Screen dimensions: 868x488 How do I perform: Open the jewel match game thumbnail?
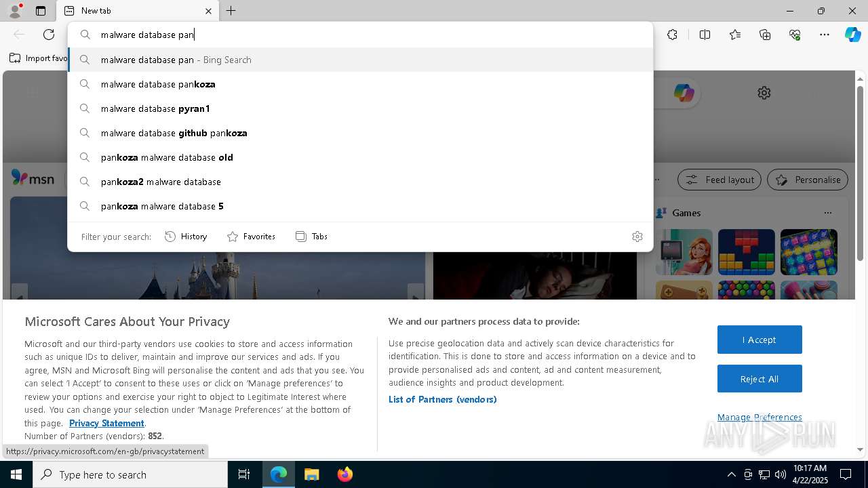[x=809, y=252]
